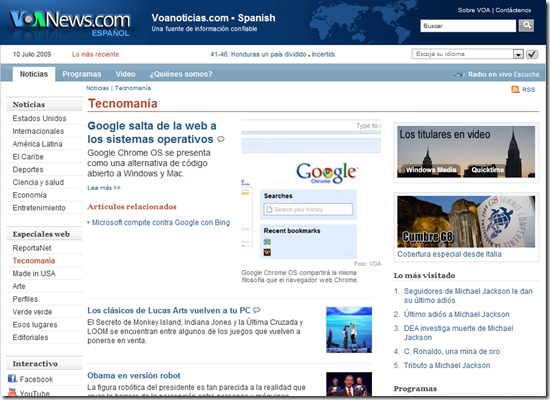The image size is (550, 400).
Task: Open Seguidores de Michael Jackson article
Action: tap(468, 296)
